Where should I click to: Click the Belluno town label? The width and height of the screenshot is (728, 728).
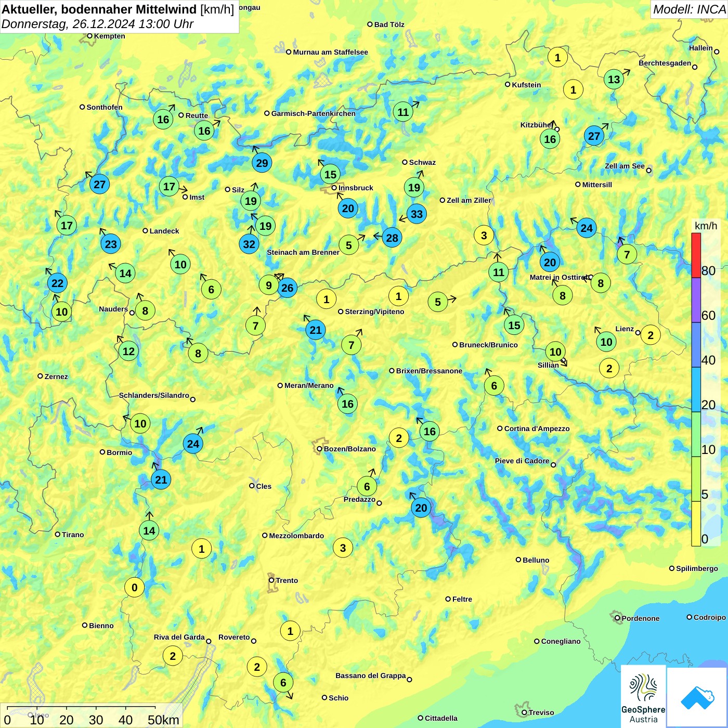(x=536, y=560)
